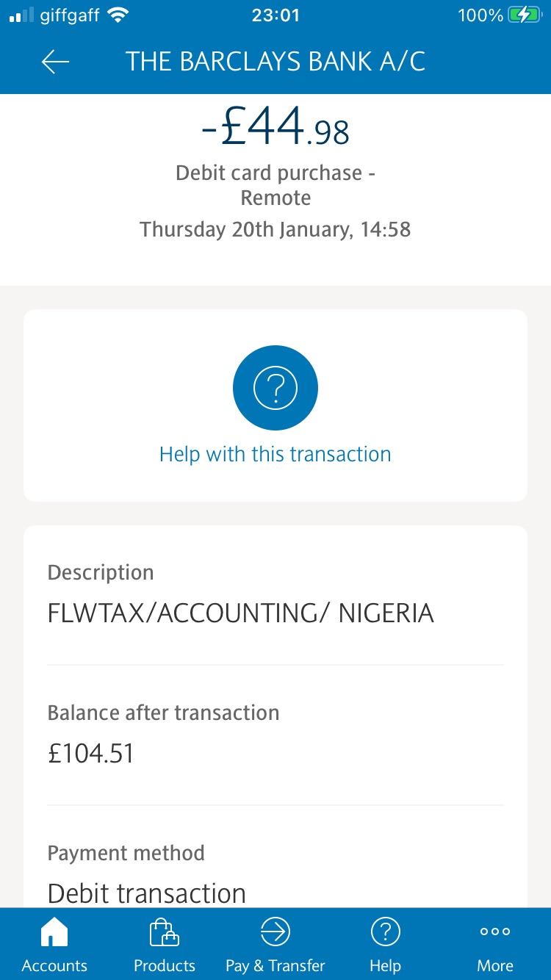Switch to the Products tab label
Image resolution: width=551 pixels, height=980 pixels.
164,965
